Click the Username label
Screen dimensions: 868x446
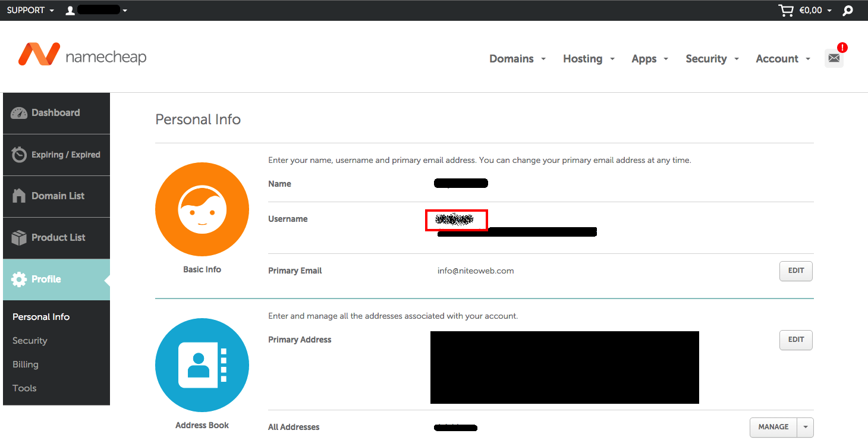tap(288, 219)
